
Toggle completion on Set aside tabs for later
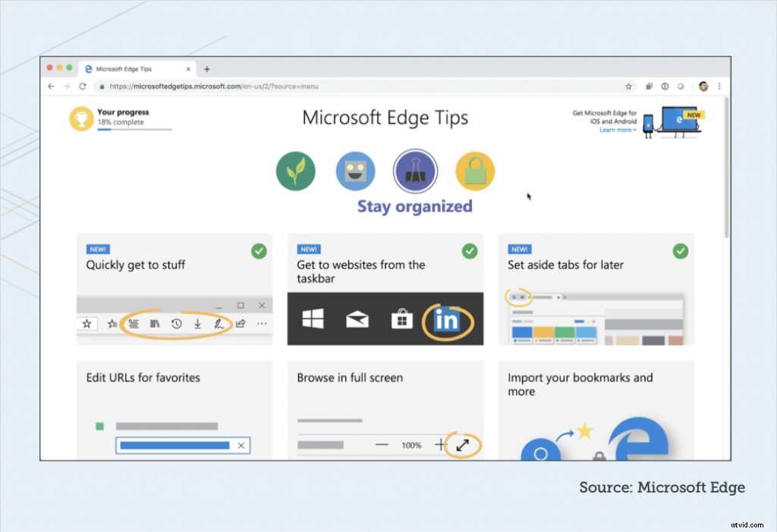(680, 250)
